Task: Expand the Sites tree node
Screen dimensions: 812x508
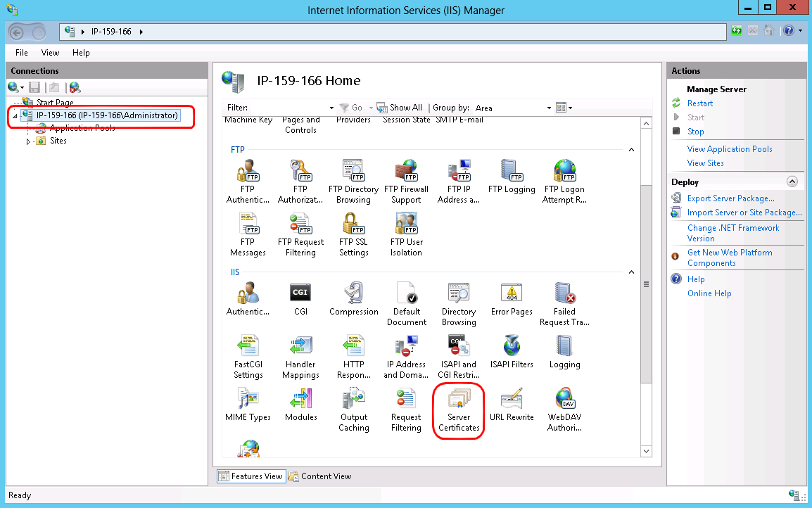Action: pos(29,141)
